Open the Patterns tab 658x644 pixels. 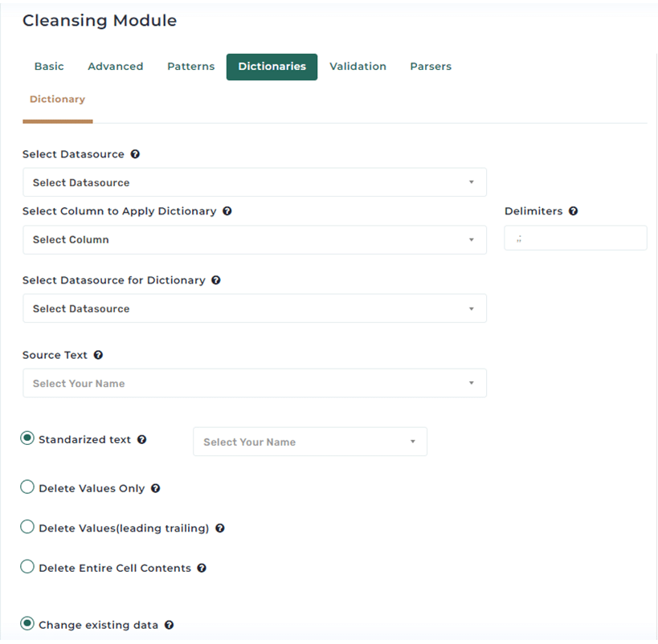click(x=191, y=67)
